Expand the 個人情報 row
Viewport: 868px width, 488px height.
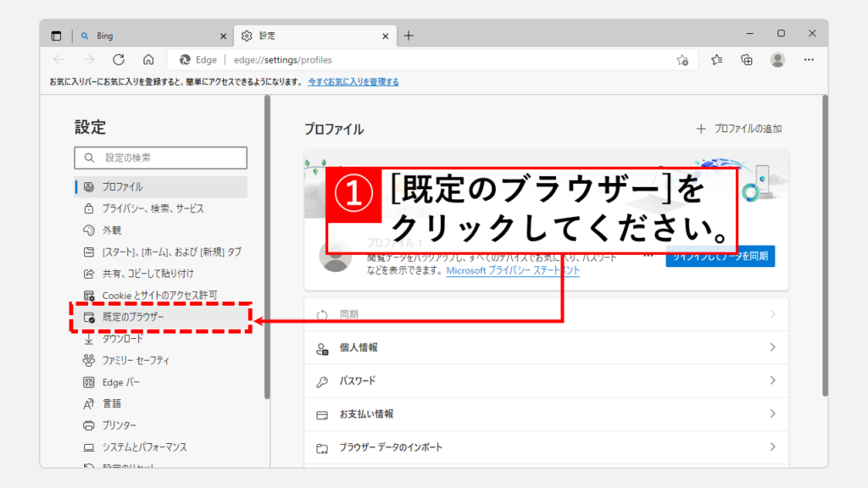tap(546, 347)
